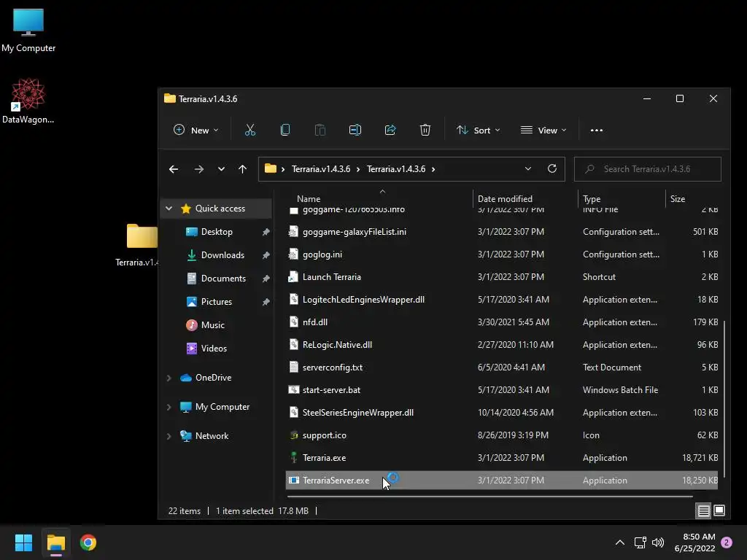Open Music in navigation pane

click(x=212, y=324)
